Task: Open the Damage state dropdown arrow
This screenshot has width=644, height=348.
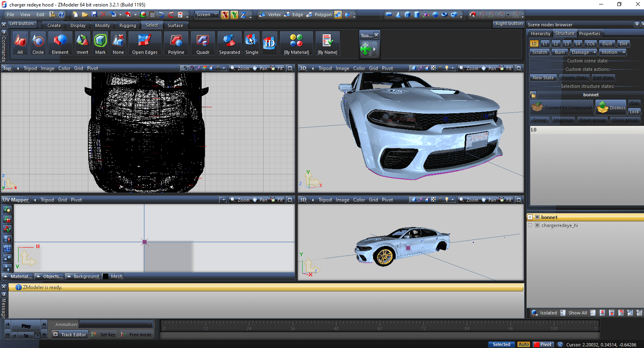Action: tap(595, 52)
